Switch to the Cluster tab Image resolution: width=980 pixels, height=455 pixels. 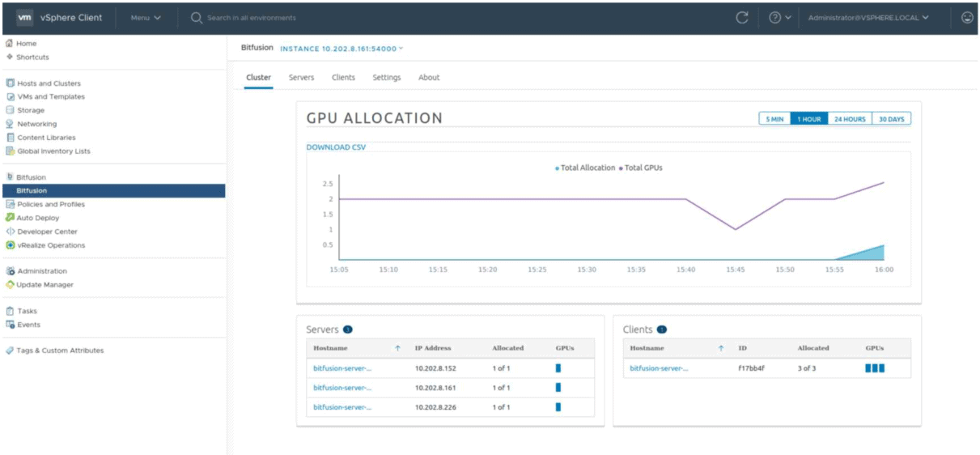pyautogui.click(x=258, y=78)
